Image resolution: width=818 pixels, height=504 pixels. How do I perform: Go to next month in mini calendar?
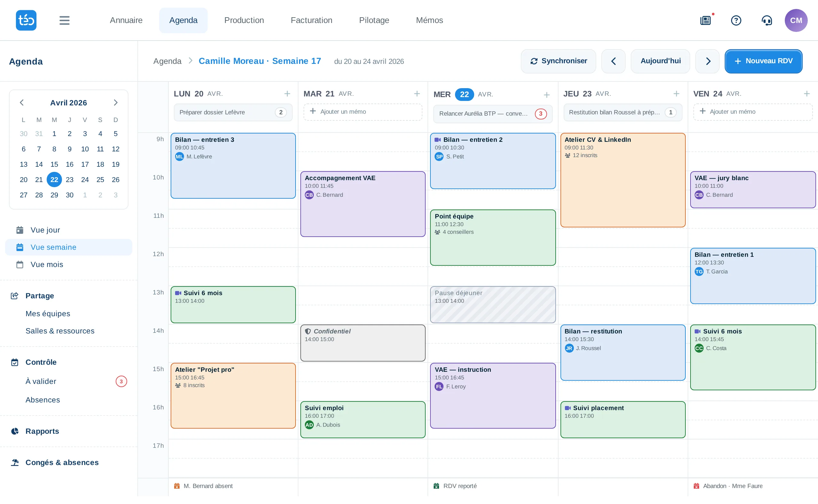[115, 103]
